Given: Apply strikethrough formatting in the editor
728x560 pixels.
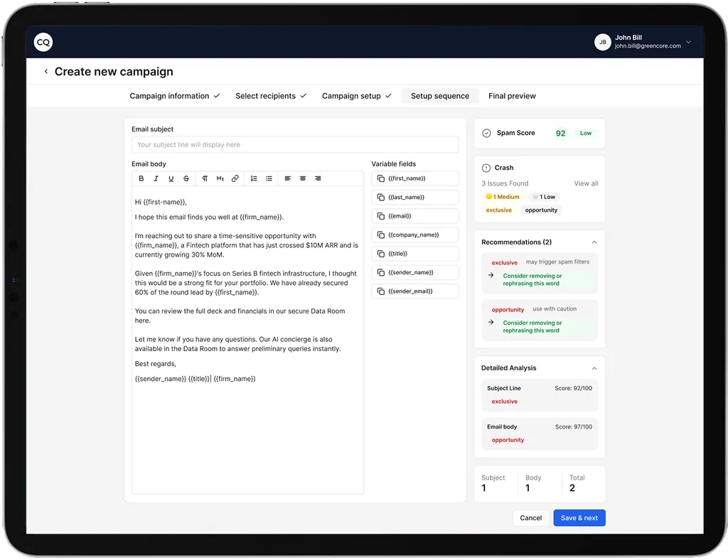Looking at the screenshot, I should (186, 178).
